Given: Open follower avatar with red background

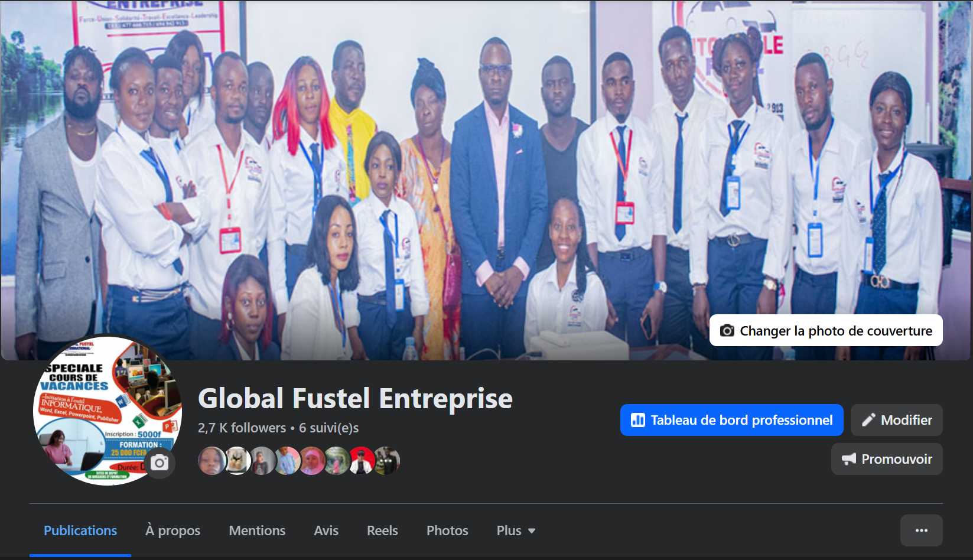Looking at the screenshot, I should pyautogui.click(x=362, y=461).
